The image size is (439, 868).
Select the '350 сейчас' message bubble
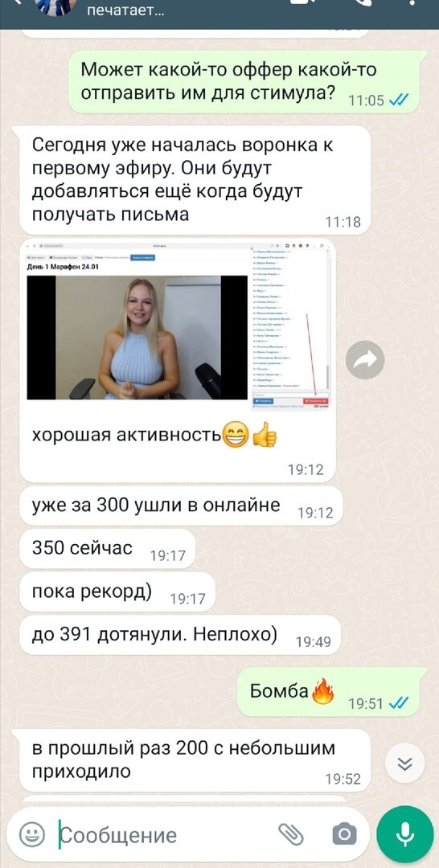pos(108,548)
